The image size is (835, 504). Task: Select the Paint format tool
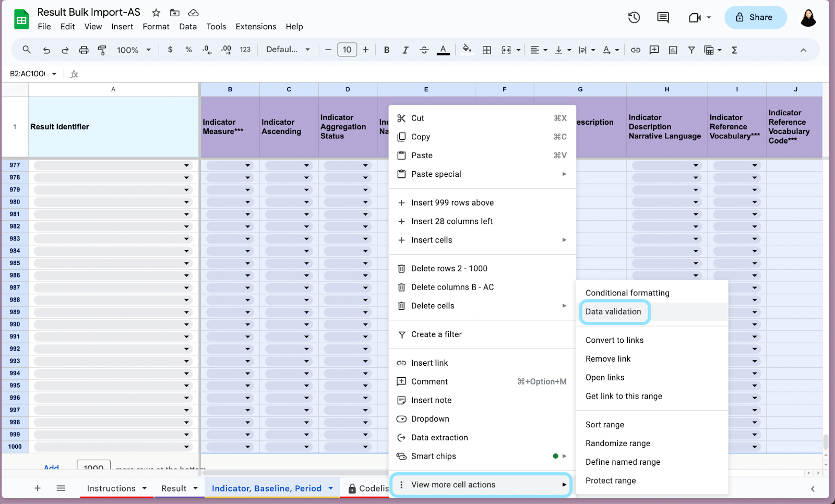click(102, 50)
